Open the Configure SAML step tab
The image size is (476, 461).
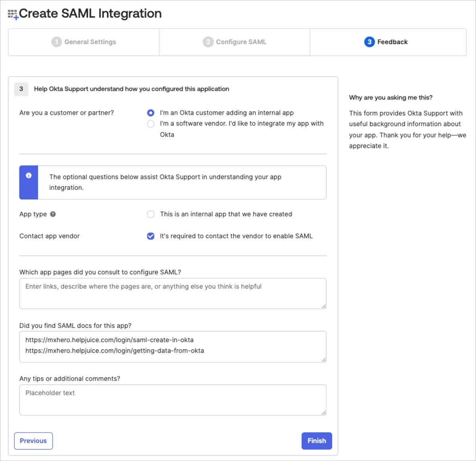click(x=235, y=42)
